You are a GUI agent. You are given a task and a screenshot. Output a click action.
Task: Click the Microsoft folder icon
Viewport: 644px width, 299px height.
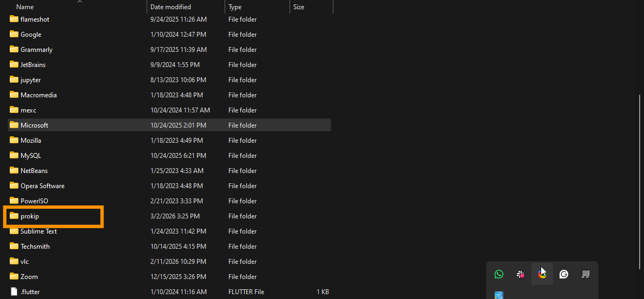point(15,125)
